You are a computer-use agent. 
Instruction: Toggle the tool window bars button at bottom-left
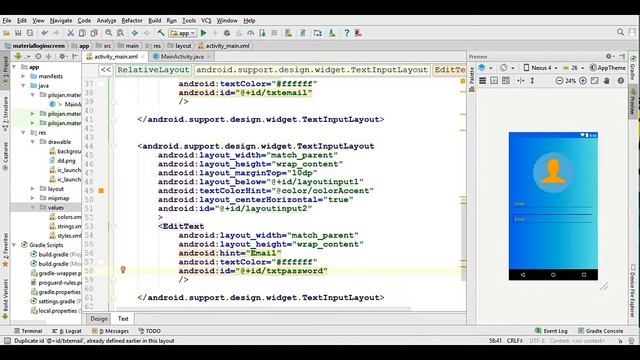tap(7, 340)
